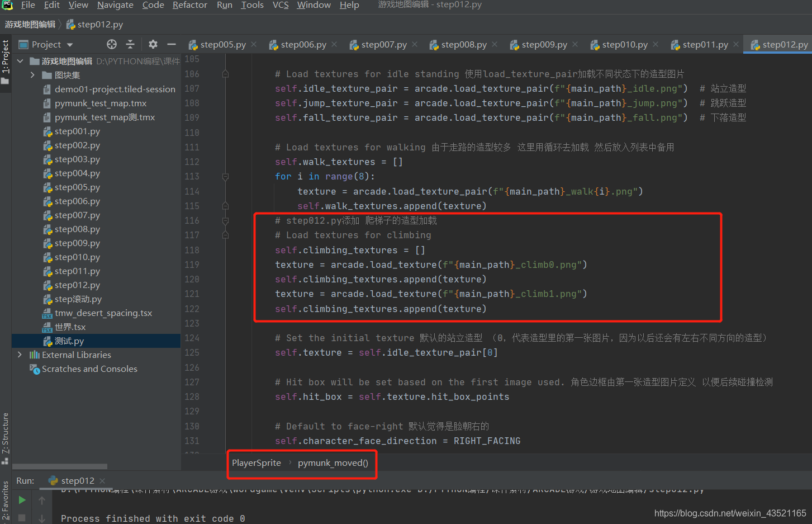Image resolution: width=812 pixels, height=524 pixels.
Task: Open Project panel settings gear
Action: 153,44
